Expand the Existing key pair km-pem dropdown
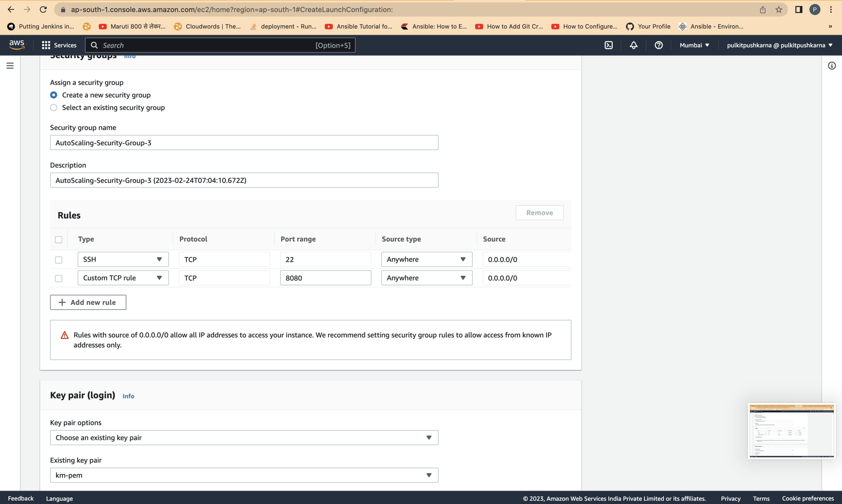This screenshot has height=504, width=842. click(x=244, y=475)
